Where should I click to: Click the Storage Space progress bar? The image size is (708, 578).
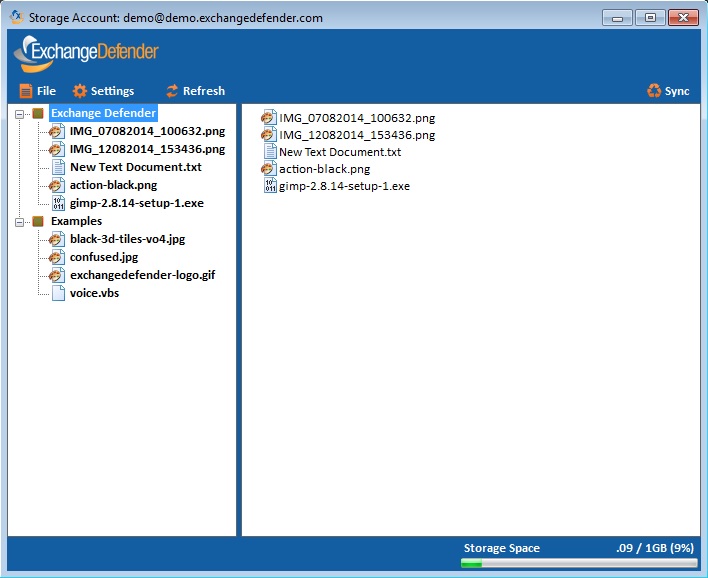click(579, 564)
